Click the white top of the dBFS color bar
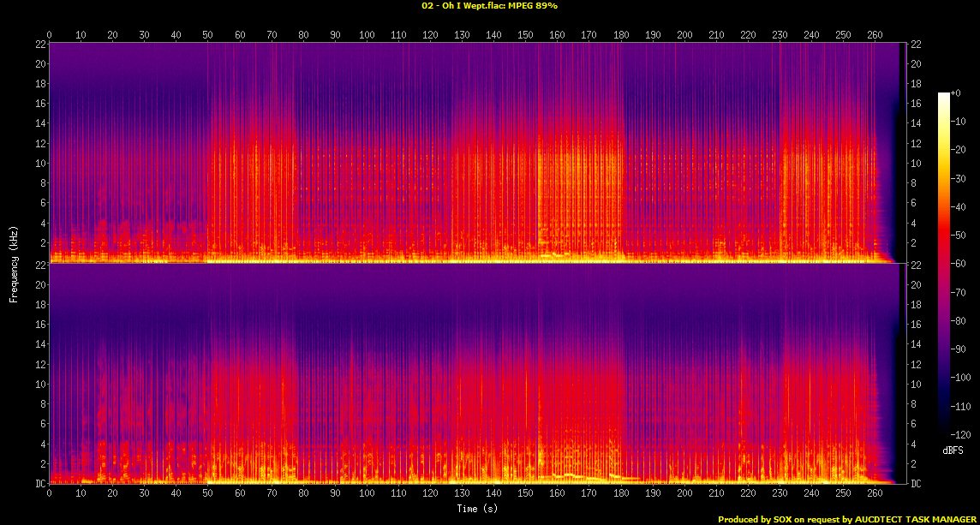 tap(943, 96)
